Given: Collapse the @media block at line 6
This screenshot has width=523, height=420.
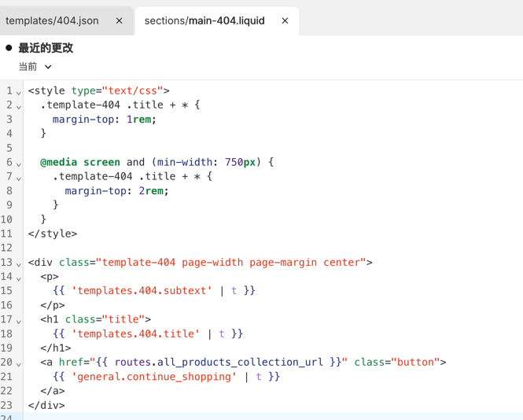Looking at the screenshot, I should pyautogui.click(x=19, y=164).
